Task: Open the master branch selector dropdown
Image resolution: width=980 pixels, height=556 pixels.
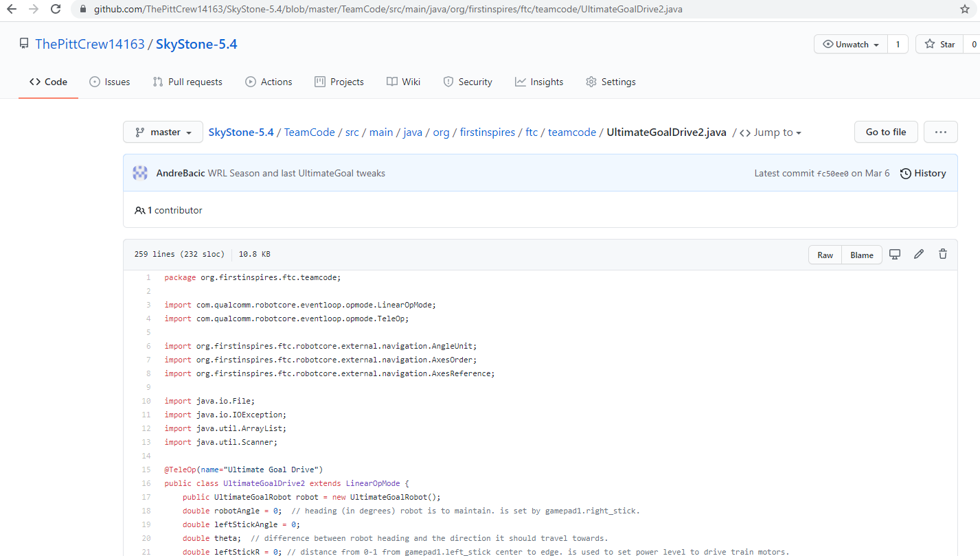Action: (x=163, y=132)
